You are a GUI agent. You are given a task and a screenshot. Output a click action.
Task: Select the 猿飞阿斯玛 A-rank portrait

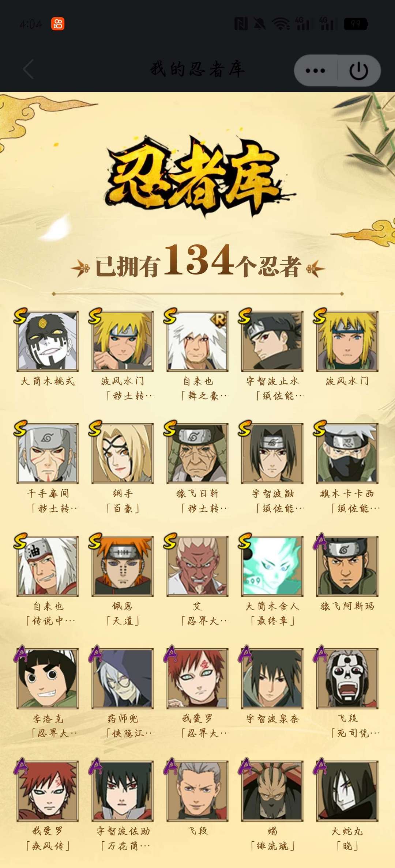[x=347, y=566]
